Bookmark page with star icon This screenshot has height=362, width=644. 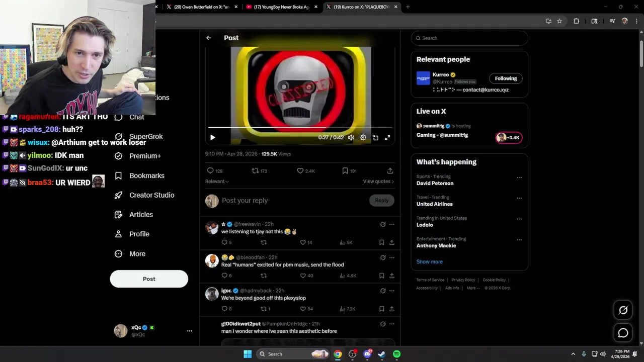click(559, 21)
